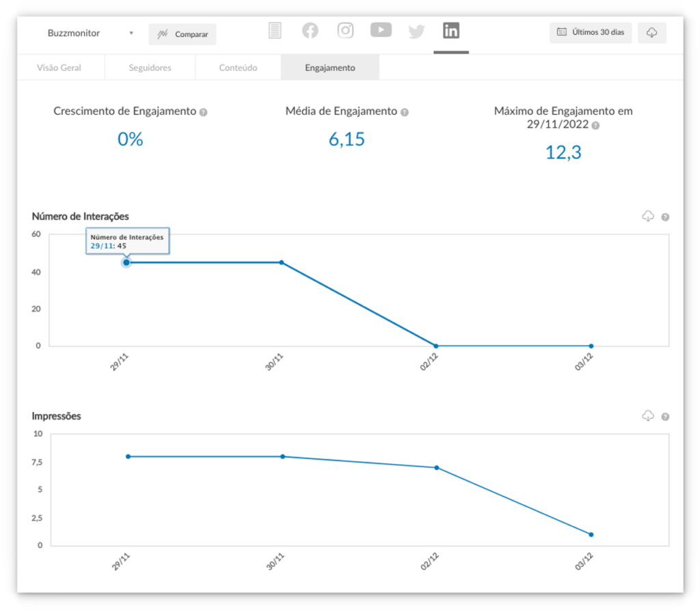Screen dimensions: 700x610
Task: Show help for Impressões chart
Action: (665, 417)
